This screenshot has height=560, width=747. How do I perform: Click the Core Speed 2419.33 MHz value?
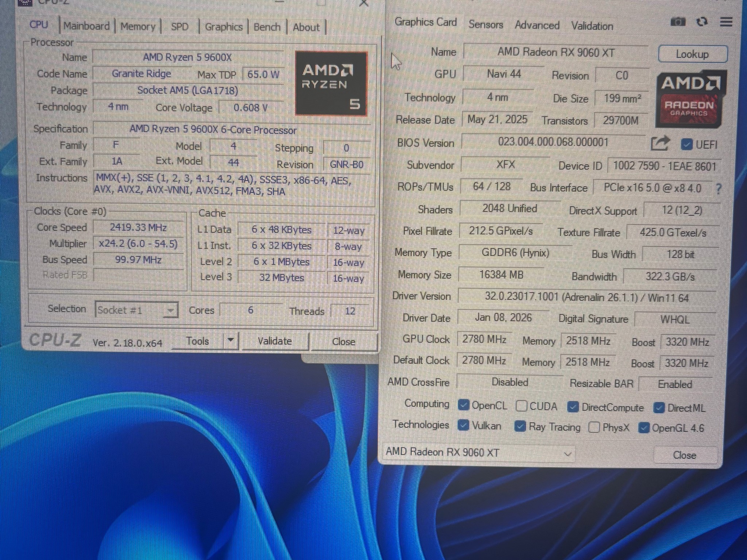point(138,228)
